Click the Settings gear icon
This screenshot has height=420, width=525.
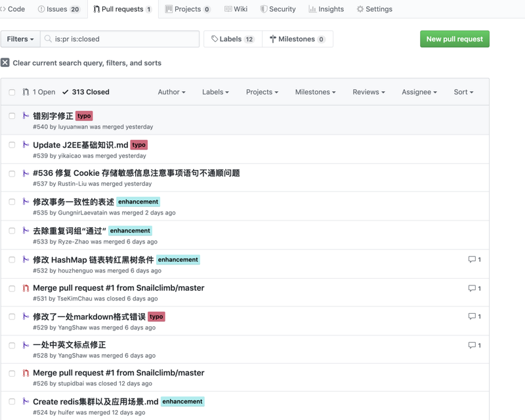(360, 9)
